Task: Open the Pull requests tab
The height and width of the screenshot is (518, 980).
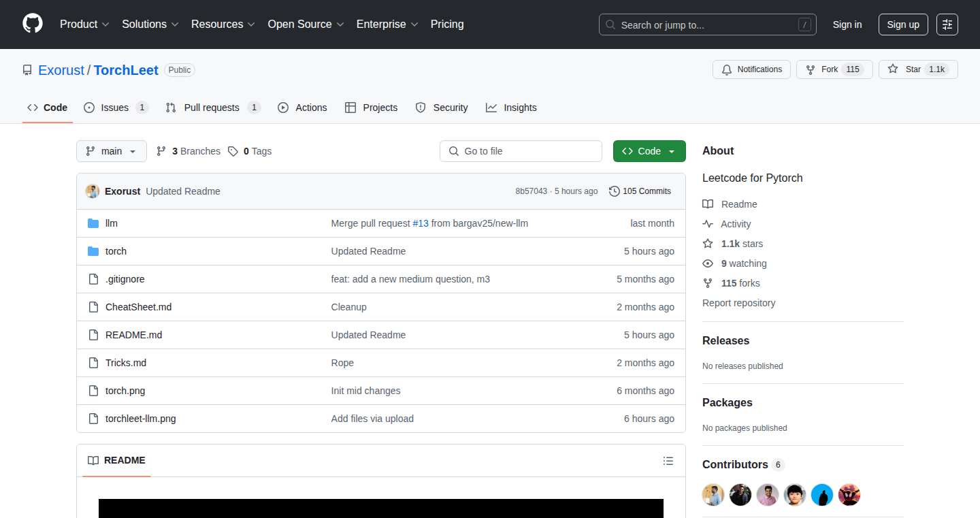Action: [213, 108]
